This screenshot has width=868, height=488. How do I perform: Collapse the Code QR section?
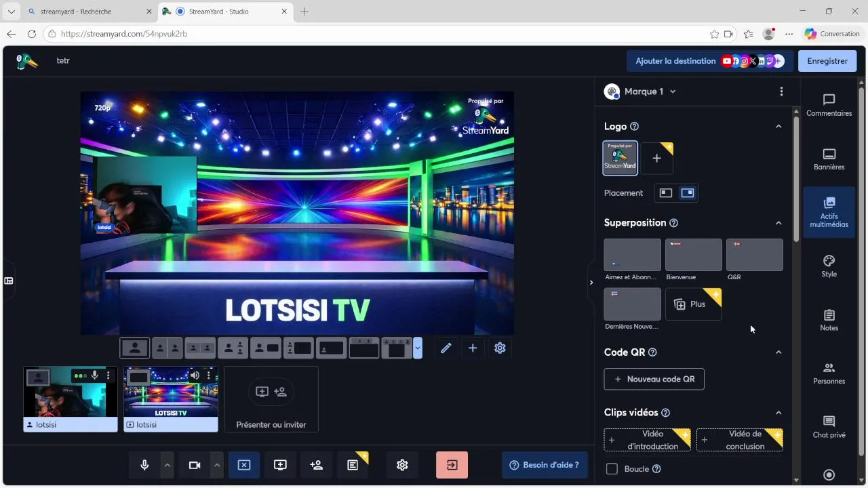point(778,352)
